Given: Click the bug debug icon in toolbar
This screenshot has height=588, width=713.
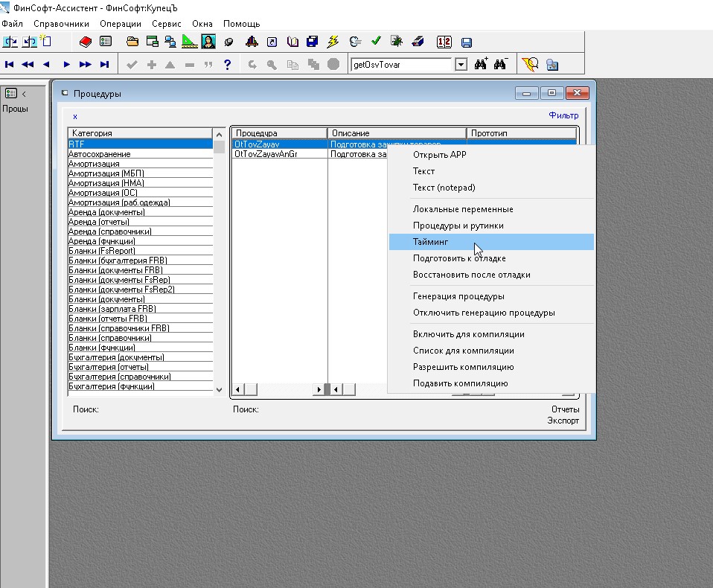Looking at the screenshot, I should [x=397, y=42].
